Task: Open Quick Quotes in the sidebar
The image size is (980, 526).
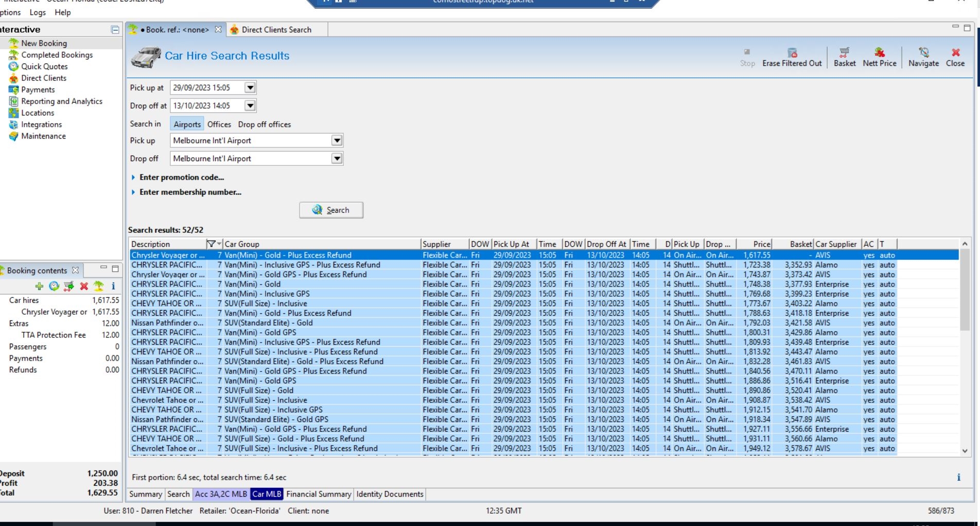Action: pos(44,66)
